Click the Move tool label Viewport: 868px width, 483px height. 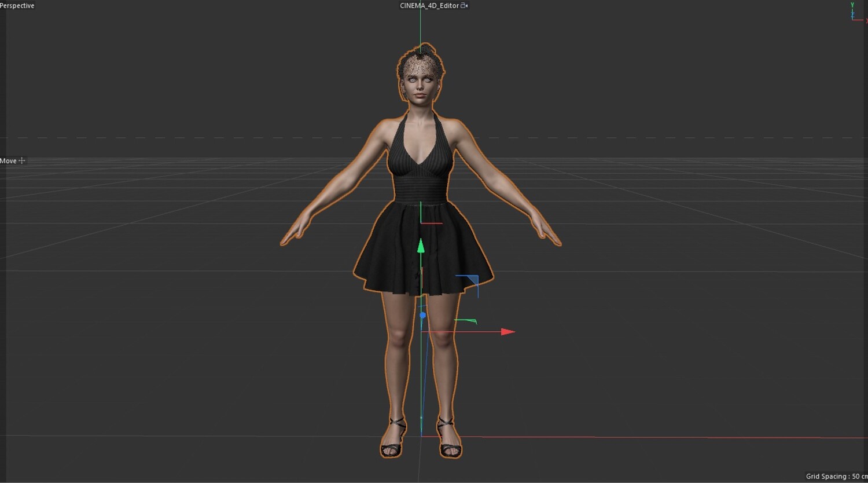click(x=8, y=161)
